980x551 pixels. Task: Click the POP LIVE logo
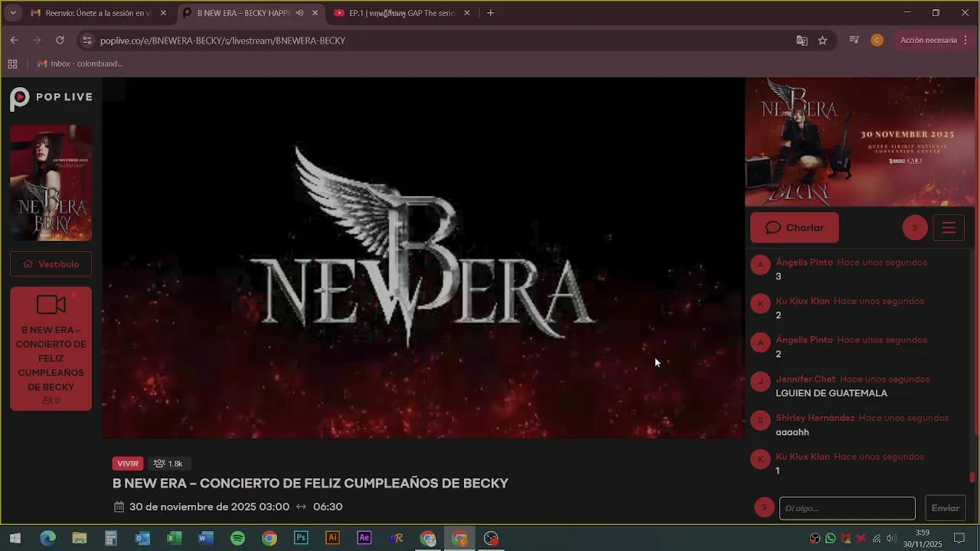[x=51, y=98]
